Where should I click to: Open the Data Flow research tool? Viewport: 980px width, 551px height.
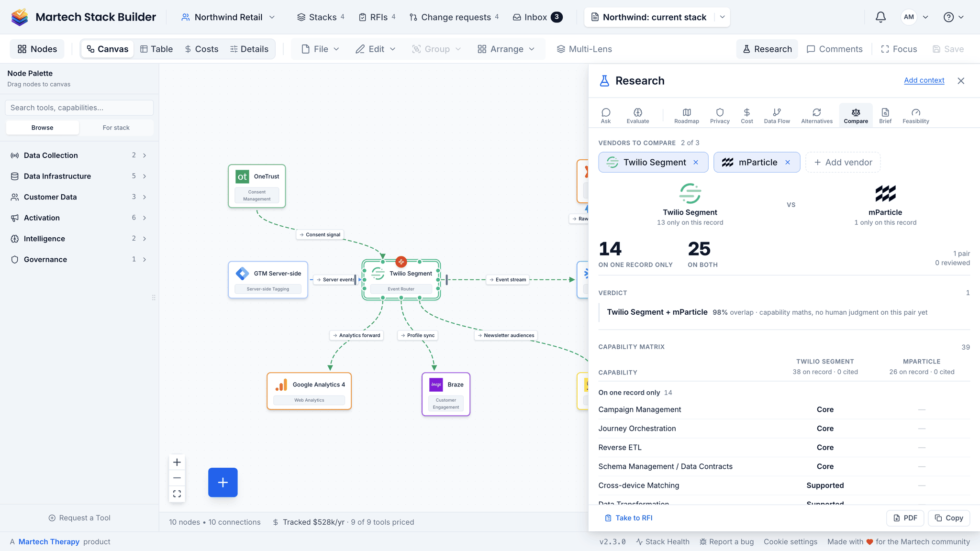point(777,116)
